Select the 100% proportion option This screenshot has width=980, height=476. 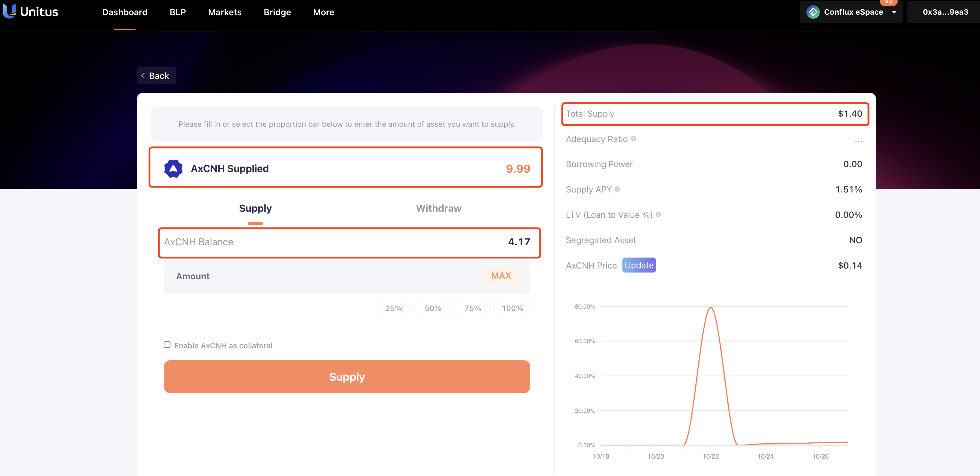[512, 309]
